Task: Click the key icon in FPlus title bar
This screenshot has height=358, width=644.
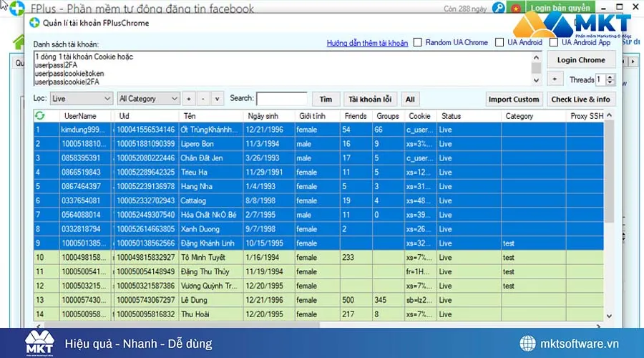Action: click(x=499, y=8)
